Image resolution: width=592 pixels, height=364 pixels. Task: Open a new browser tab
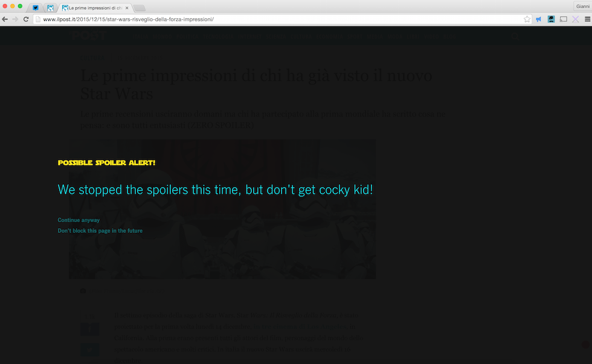pos(139,8)
